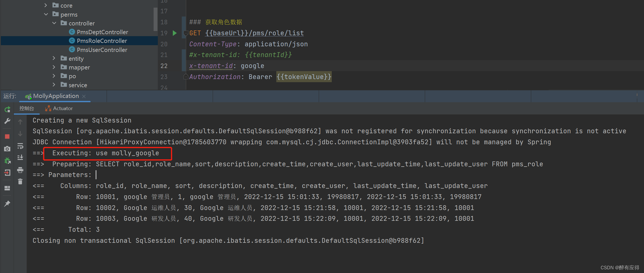Open run configuration wrench icon
The image size is (644, 273).
(7, 121)
